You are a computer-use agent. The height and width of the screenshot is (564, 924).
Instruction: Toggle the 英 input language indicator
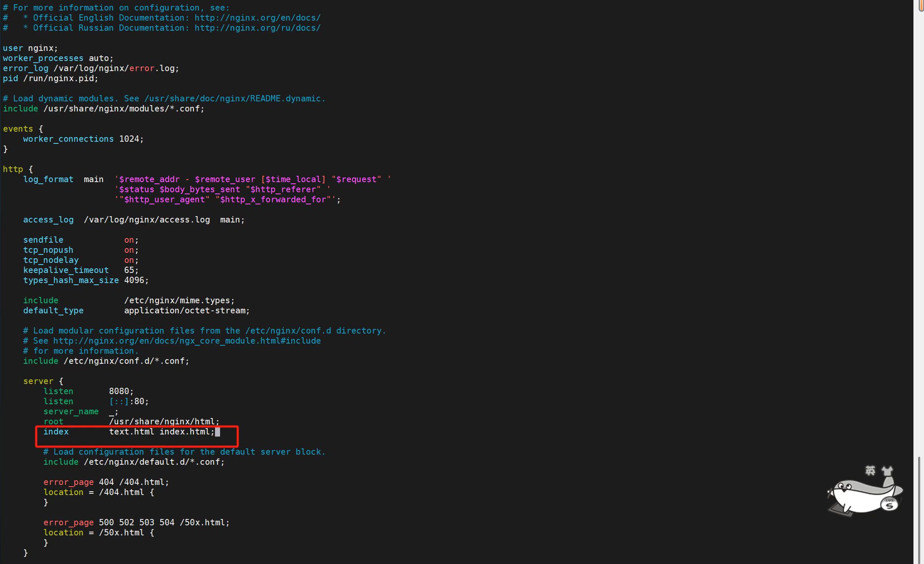[870, 471]
